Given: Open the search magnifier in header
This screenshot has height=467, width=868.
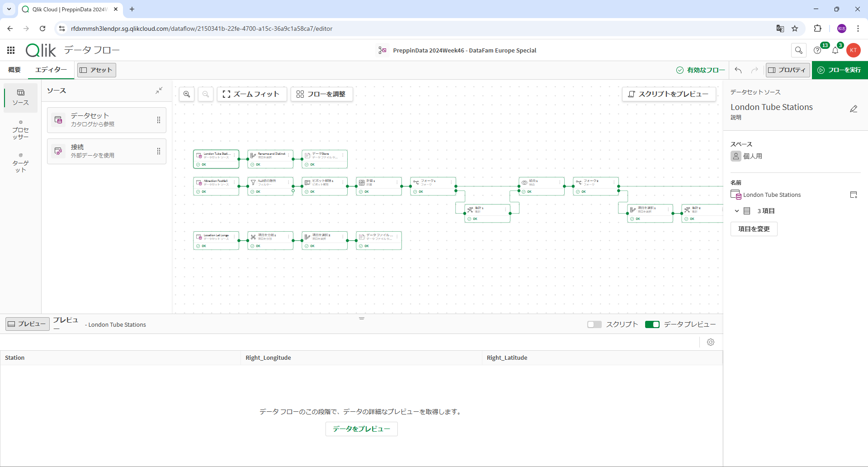Looking at the screenshot, I should [x=799, y=50].
